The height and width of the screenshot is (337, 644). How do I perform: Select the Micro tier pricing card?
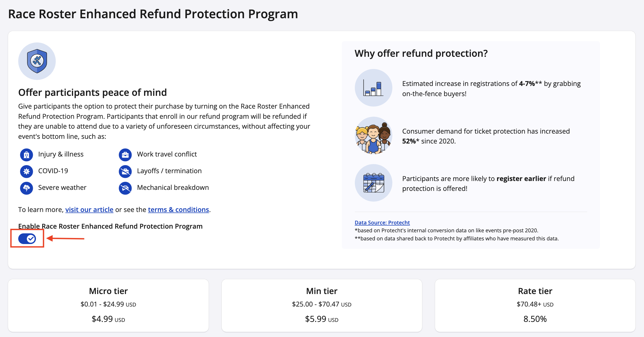click(x=108, y=305)
